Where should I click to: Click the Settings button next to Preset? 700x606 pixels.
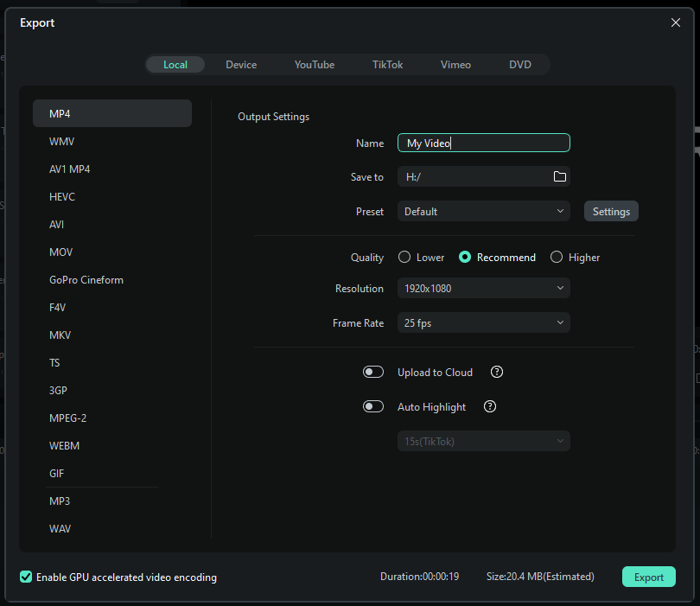(x=611, y=211)
